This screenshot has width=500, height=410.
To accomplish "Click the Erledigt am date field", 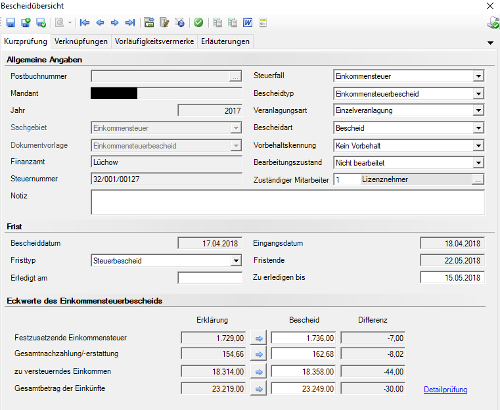I will (210, 278).
